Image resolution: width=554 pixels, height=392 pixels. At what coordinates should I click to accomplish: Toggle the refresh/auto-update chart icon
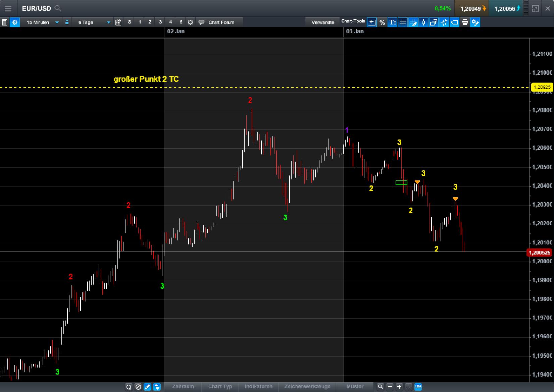pyautogui.click(x=129, y=387)
